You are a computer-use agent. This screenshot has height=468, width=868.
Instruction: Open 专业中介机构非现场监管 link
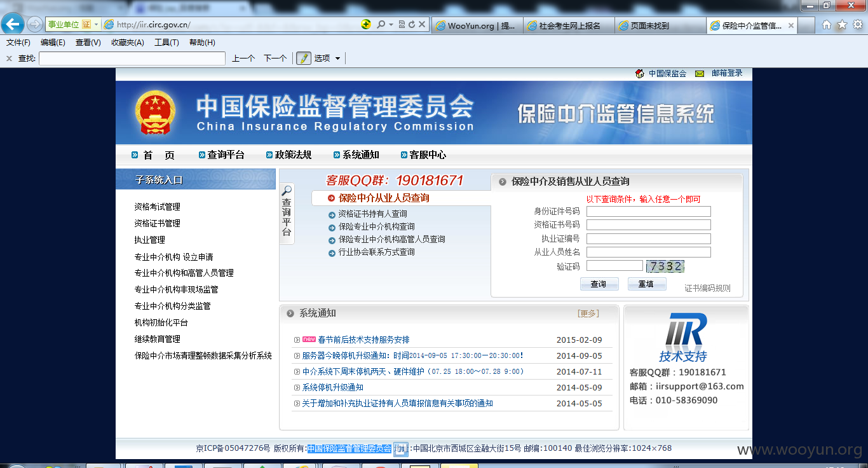(x=177, y=289)
